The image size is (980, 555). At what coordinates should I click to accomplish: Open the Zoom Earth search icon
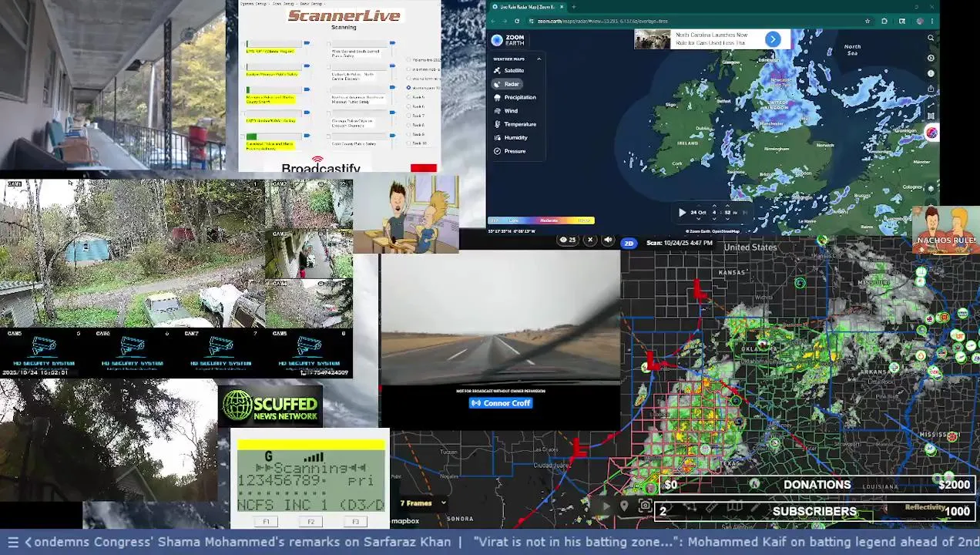click(931, 38)
